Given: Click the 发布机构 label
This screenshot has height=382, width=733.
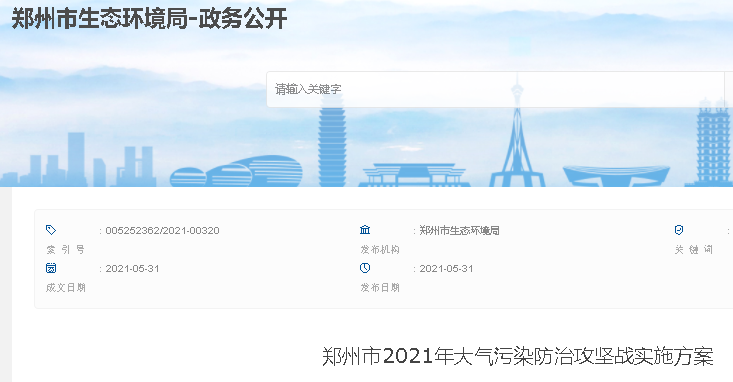Looking at the screenshot, I should (x=380, y=250).
